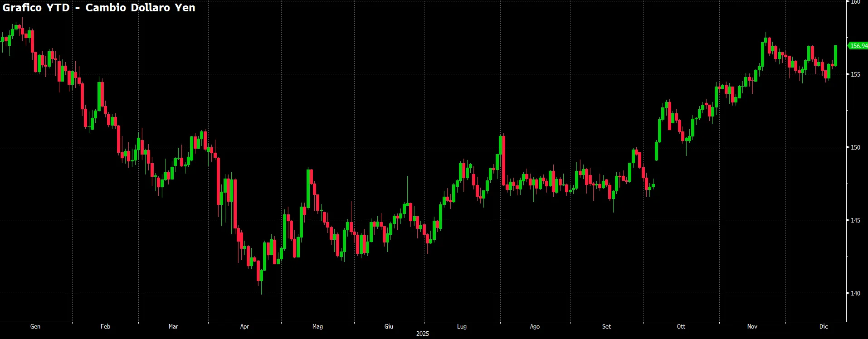Click the green 156.94 last price tag
The height and width of the screenshot is (339, 868).
click(858, 46)
